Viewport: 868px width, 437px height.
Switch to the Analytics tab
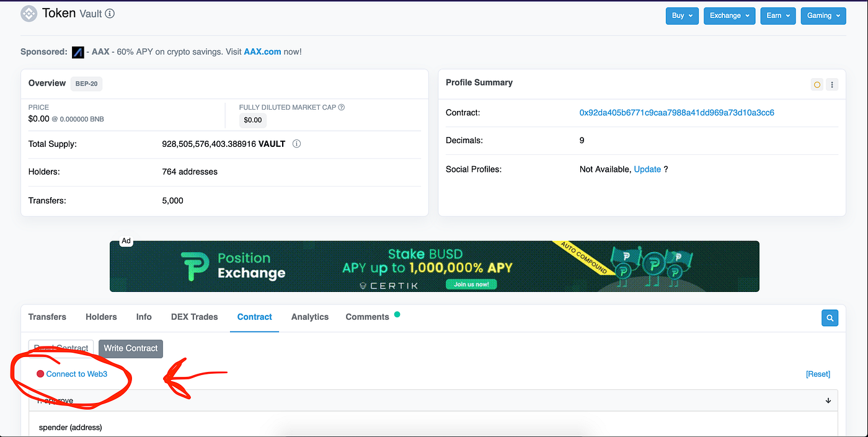[310, 317]
